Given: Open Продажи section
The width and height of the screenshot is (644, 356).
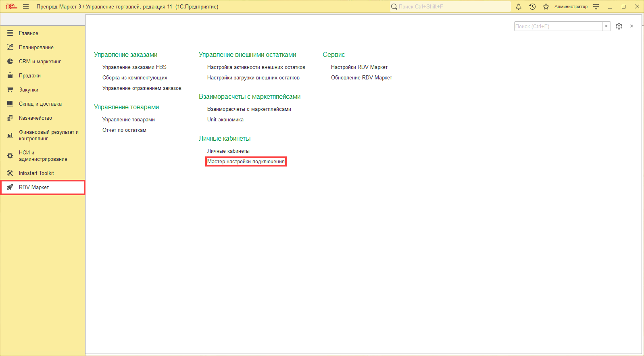Looking at the screenshot, I should [43, 75].
